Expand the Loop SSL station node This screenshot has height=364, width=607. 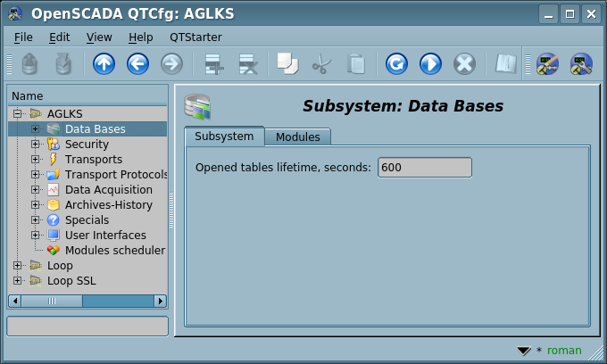click(18, 281)
